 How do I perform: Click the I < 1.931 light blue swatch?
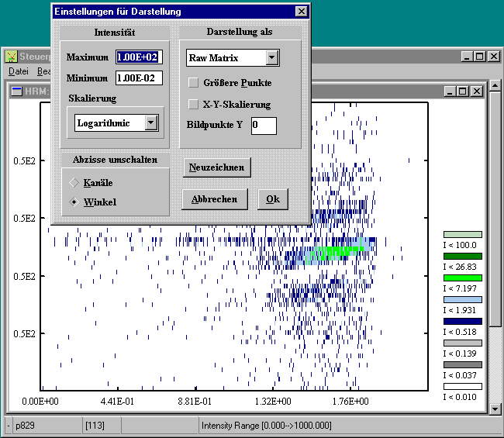463,299
